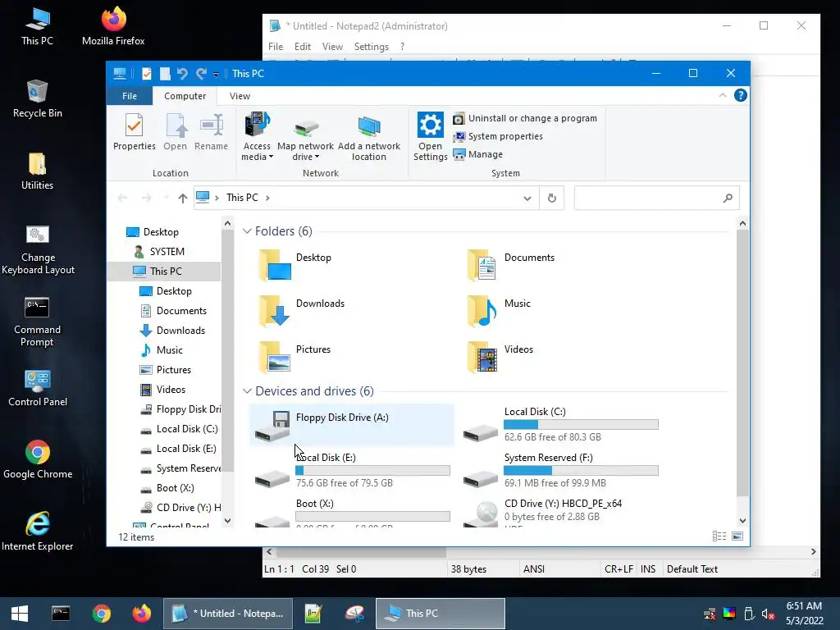Select Local Disk (E:) drive
This screenshot has width=840, height=630.
352,471
